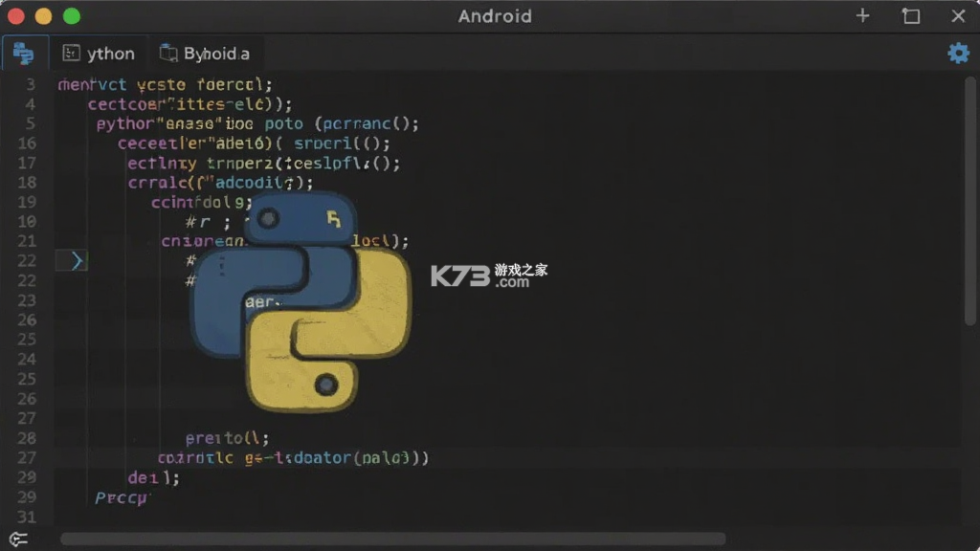Click the list icon at bottom left
The image size is (980, 551).
[x=19, y=539]
